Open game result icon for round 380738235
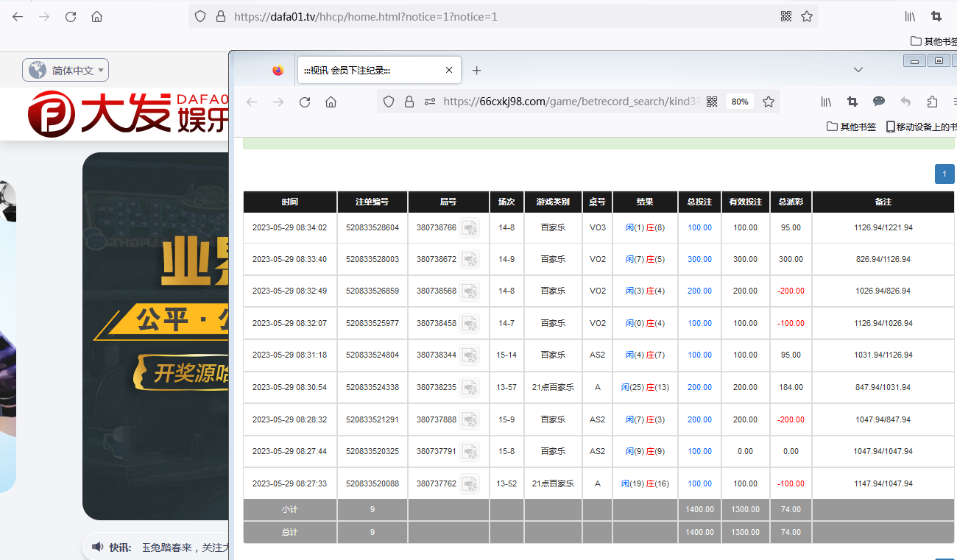Image resolution: width=957 pixels, height=560 pixels. coord(470,388)
